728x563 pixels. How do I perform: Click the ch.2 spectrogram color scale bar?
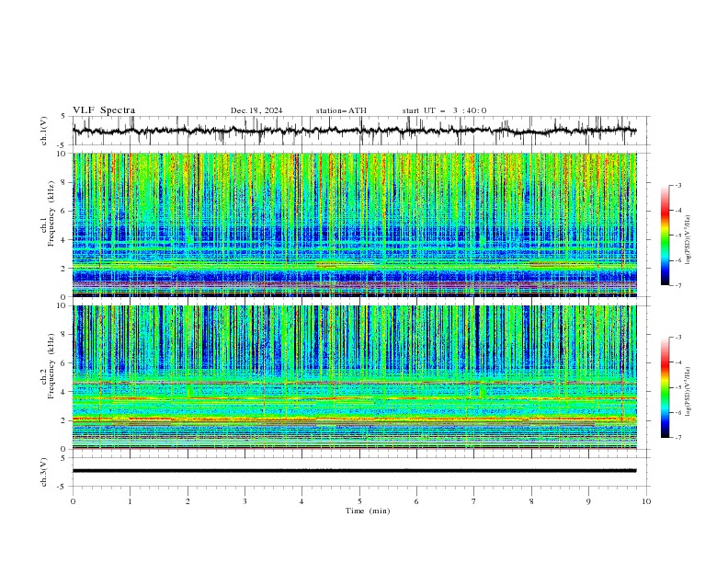pyautogui.click(x=665, y=387)
